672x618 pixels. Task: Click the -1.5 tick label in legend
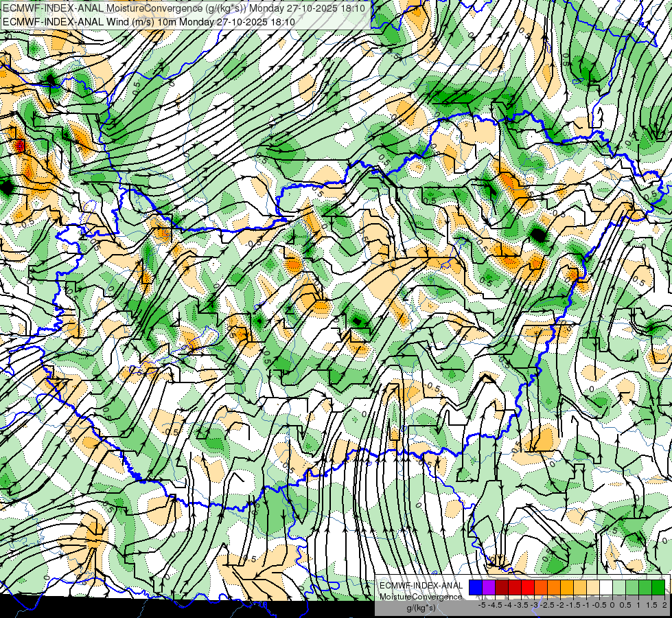573,605
